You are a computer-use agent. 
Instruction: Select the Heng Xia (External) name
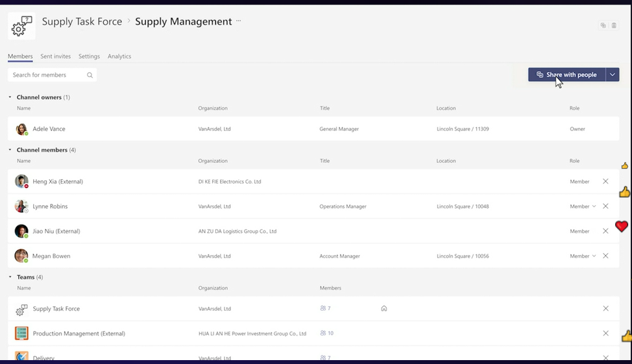point(58,182)
